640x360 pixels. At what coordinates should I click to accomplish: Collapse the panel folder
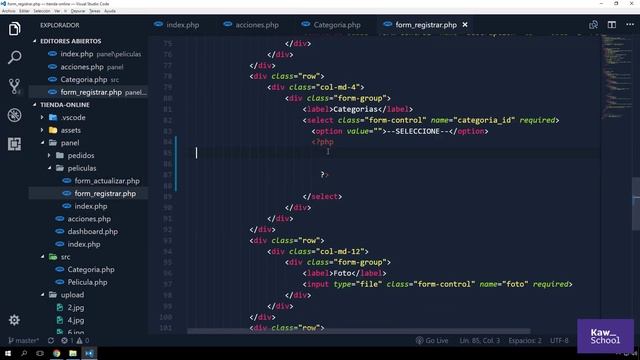pyautogui.click(x=70, y=143)
